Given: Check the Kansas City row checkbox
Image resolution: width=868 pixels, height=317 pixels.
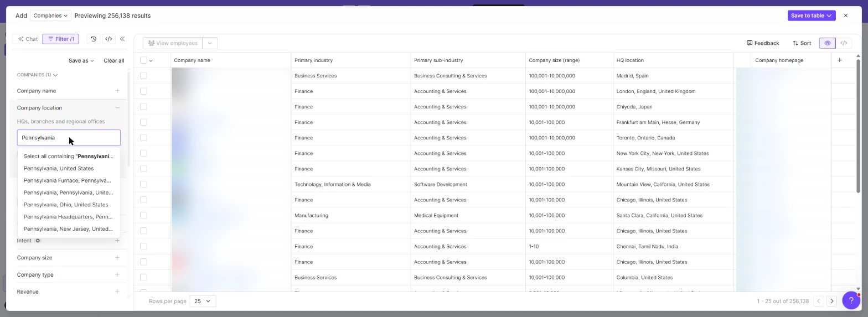Looking at the screenshot, I should [x=144, y=169].
